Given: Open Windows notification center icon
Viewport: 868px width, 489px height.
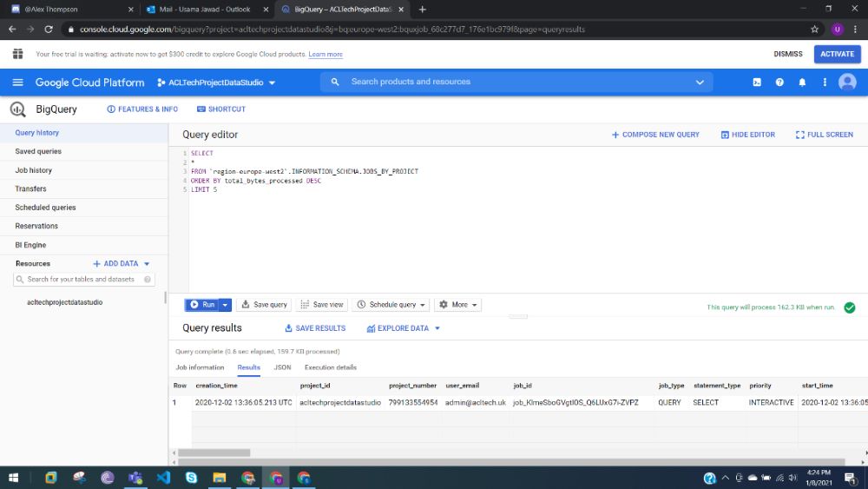Looking at the screenshot, I should tap(851, 478).
